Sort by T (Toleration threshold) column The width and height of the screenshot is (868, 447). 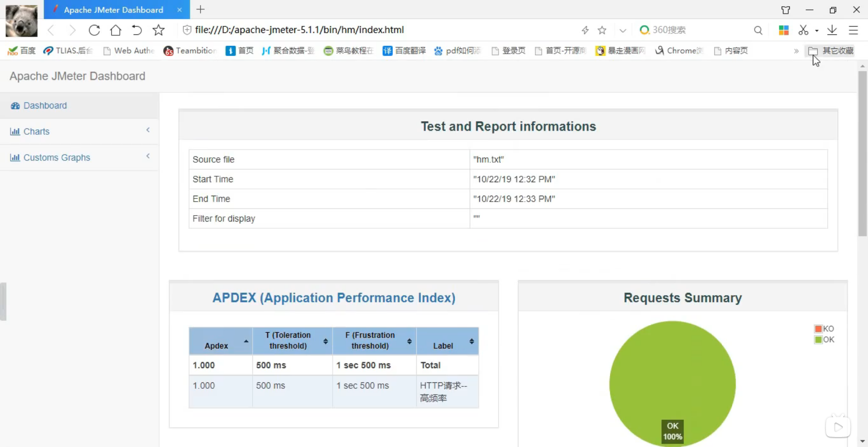tap(292, 341)
